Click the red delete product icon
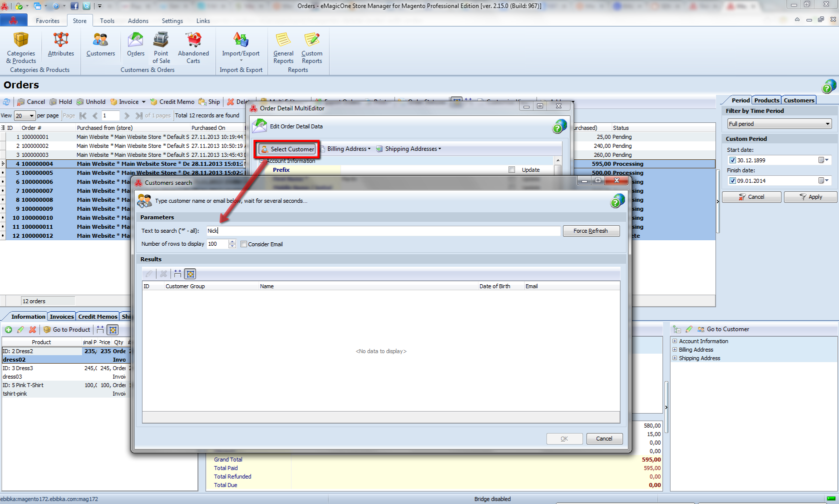 32,330
